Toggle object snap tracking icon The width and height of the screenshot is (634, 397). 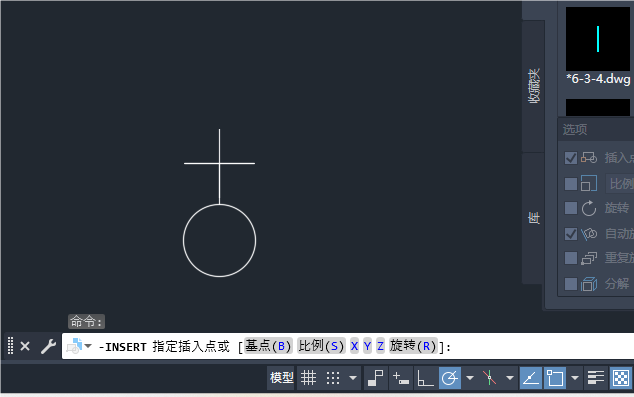tap(530, 378)
